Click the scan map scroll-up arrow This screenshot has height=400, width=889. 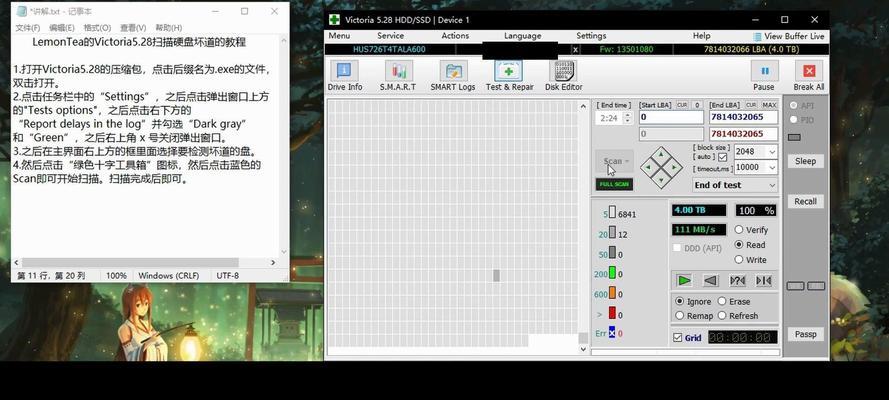tap(583, 107)
